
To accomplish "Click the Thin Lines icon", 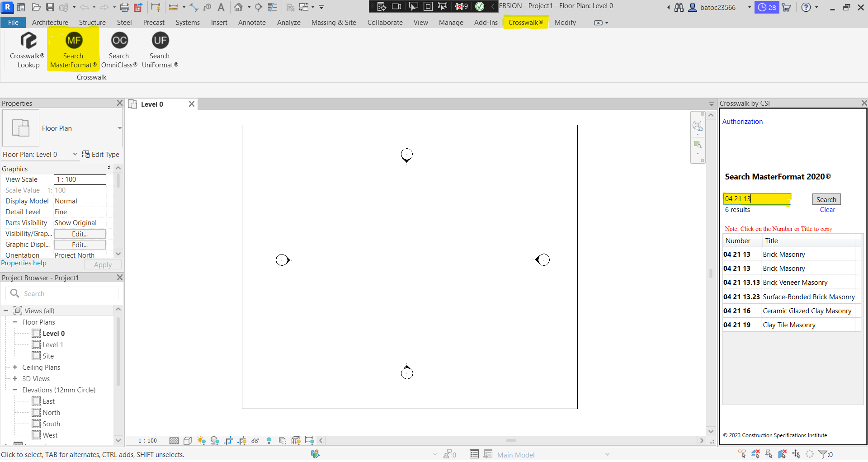I will pos(273,7).
